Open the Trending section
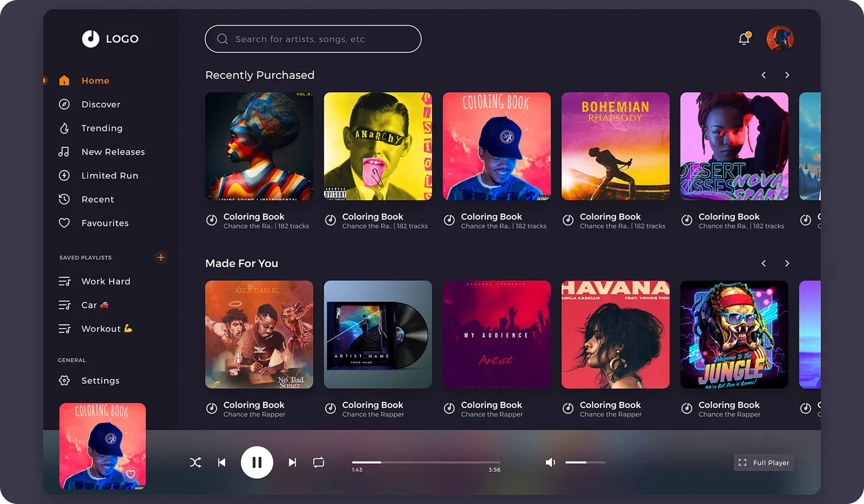This screenshot has width=864, height=504. click(101, 128)
